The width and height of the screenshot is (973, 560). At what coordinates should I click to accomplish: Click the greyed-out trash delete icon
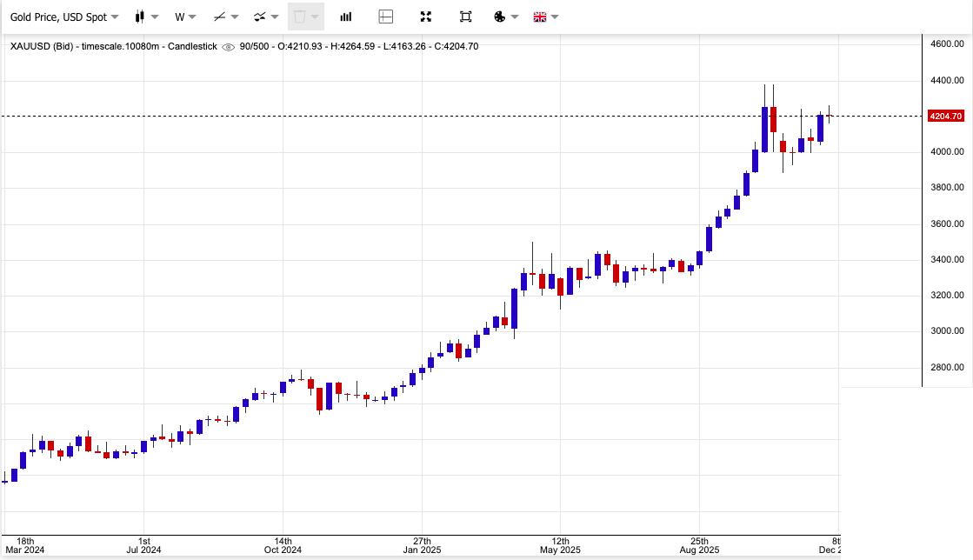coord(299,17)
